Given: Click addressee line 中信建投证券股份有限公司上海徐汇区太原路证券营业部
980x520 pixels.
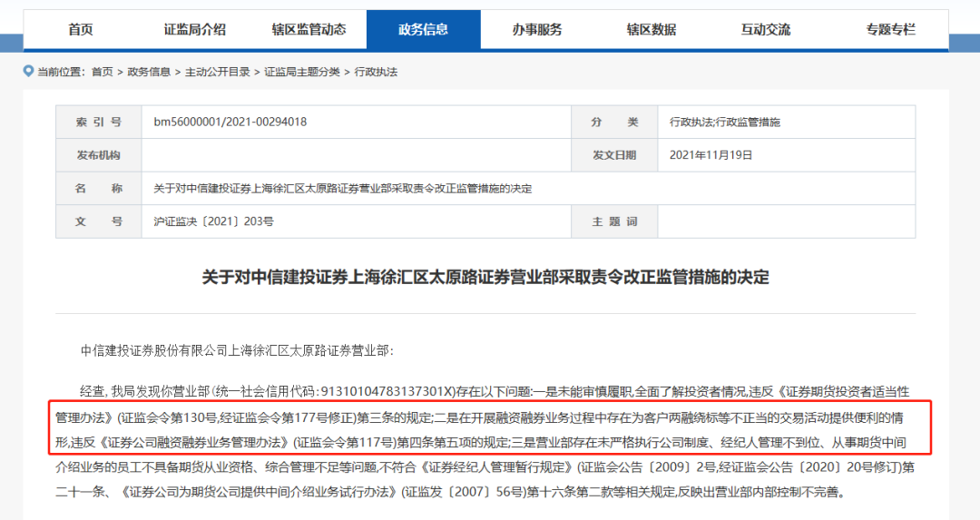Looking at the screenshot, I should 237,350.
